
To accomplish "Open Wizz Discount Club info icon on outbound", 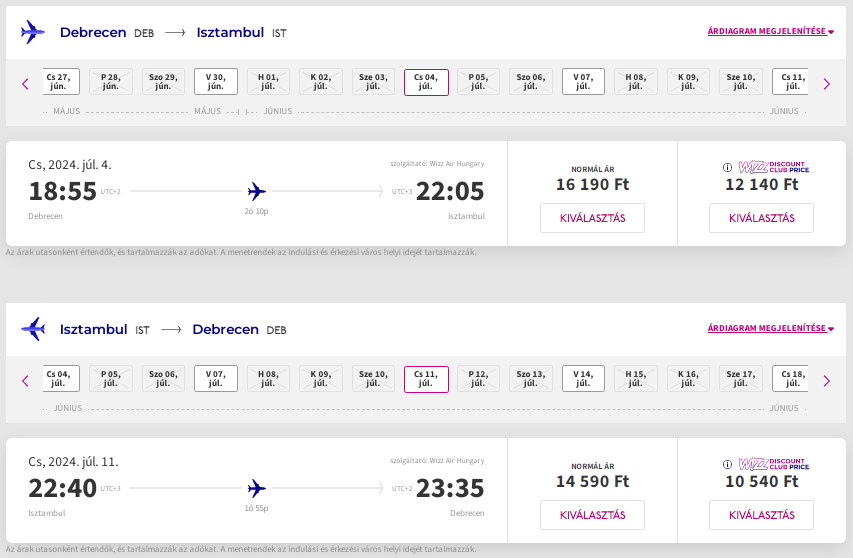I will (727, 168).
